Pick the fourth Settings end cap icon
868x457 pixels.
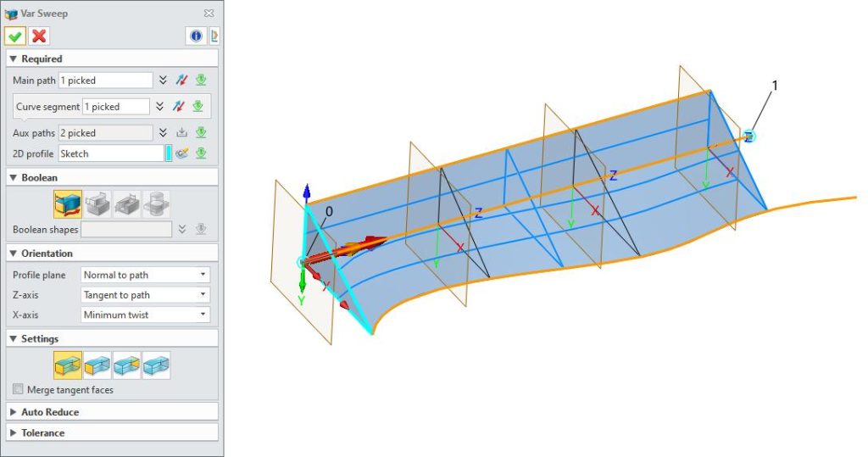point(156,365)
